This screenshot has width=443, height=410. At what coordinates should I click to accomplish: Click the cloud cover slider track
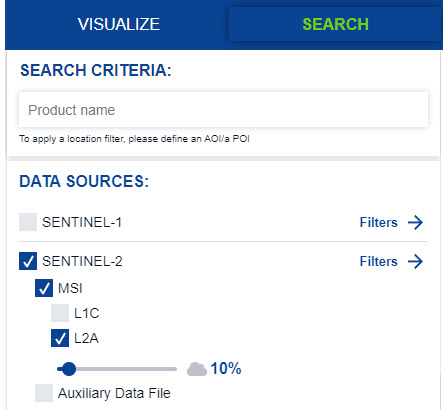click(117, 369)
